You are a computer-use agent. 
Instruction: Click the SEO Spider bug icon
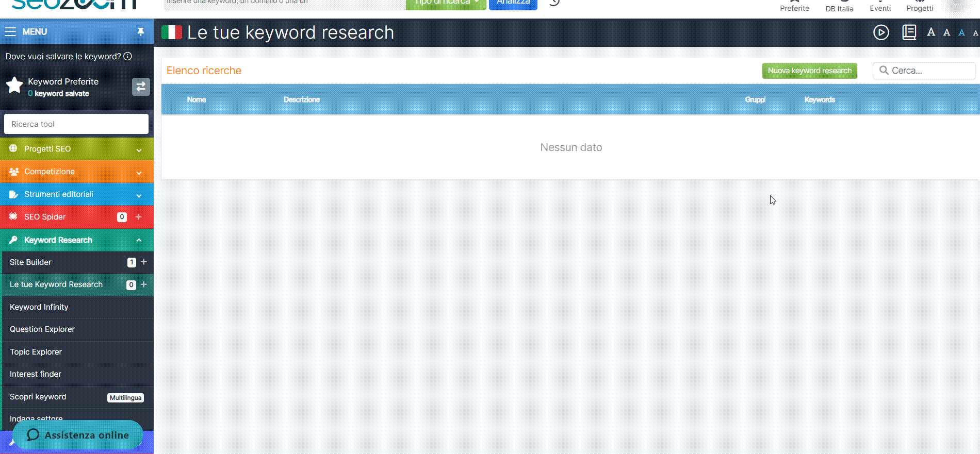[13, 216]
